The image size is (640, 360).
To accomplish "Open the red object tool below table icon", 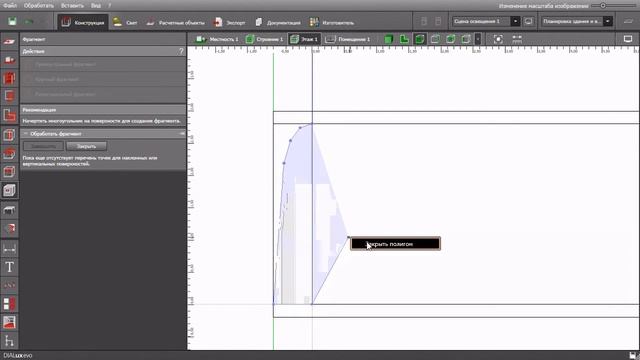I will (9, 229).
